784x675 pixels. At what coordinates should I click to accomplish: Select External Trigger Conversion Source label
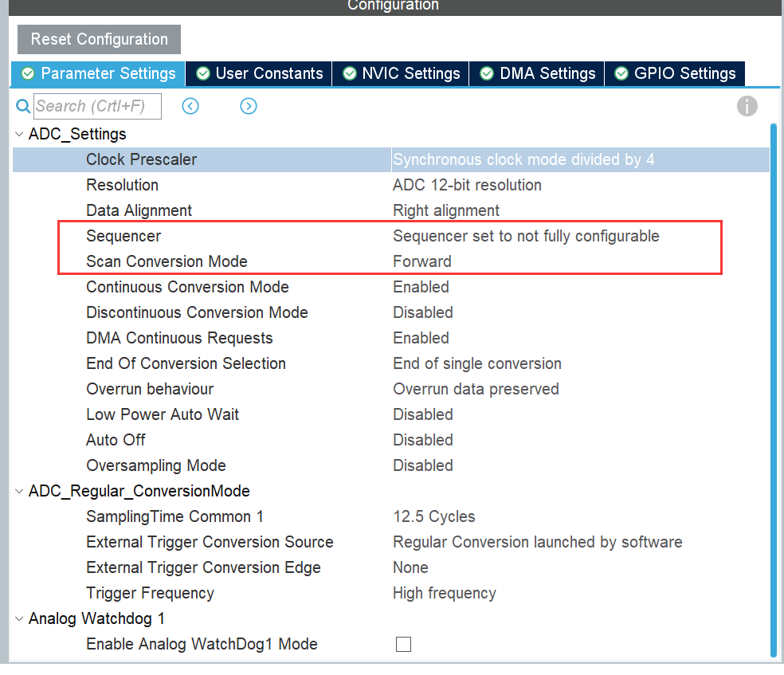click(210, 542)
